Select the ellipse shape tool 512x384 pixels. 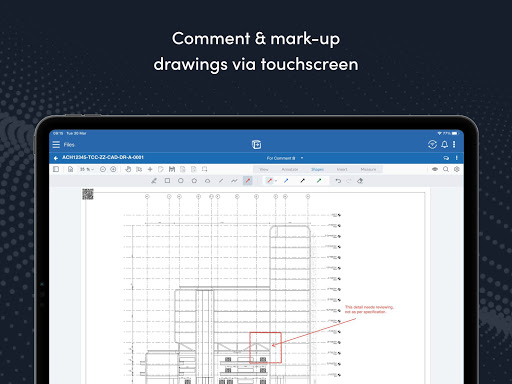click(181, 181)
